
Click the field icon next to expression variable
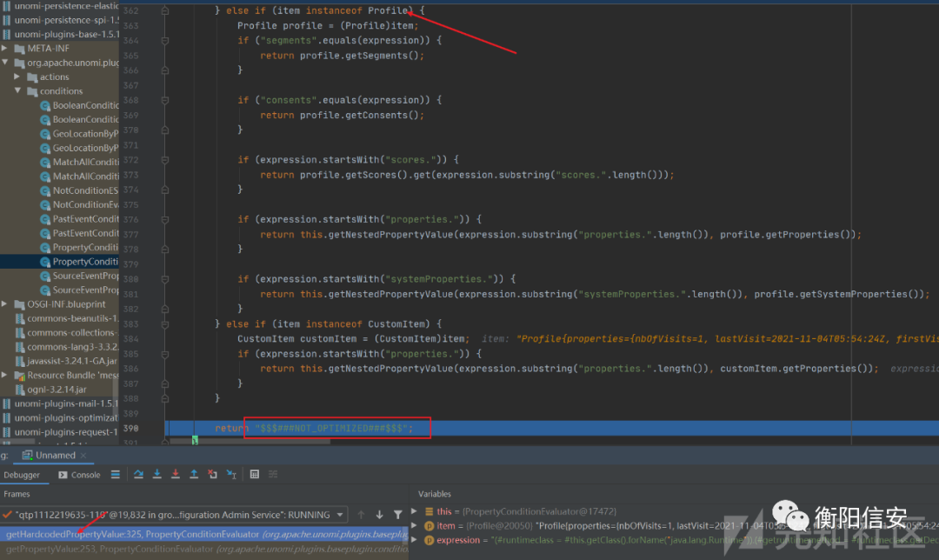pos(429,540)
